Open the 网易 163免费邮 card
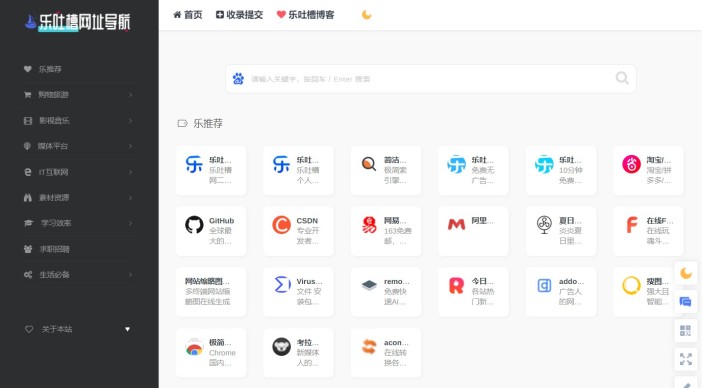This screenshot has width=702, height=388. (386, 231)
